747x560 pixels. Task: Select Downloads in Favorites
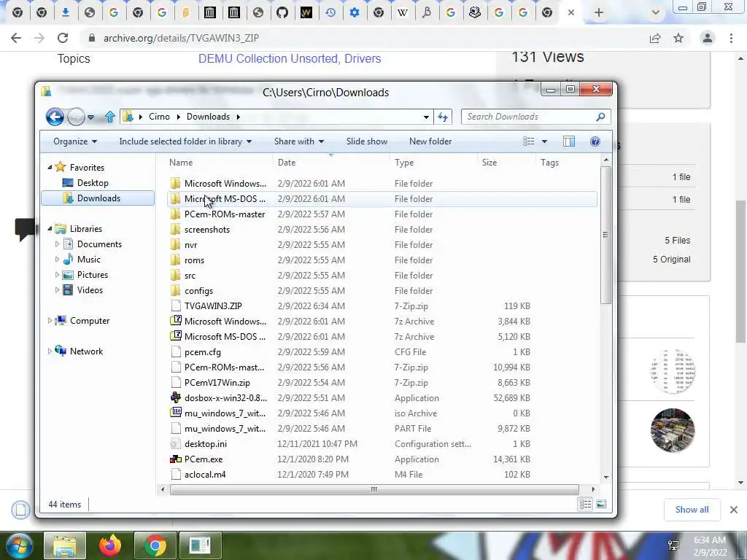(98, 198)
